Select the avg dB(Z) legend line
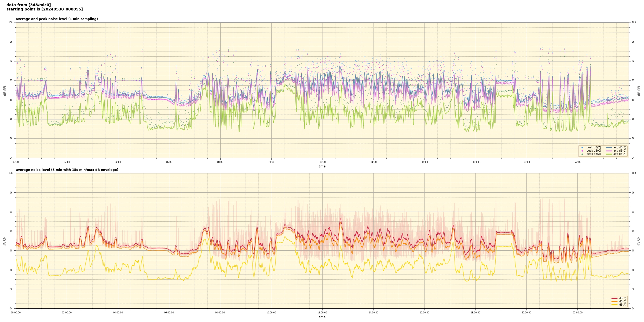This screenshot has width=644, height=322. click(x=609, y=148)
